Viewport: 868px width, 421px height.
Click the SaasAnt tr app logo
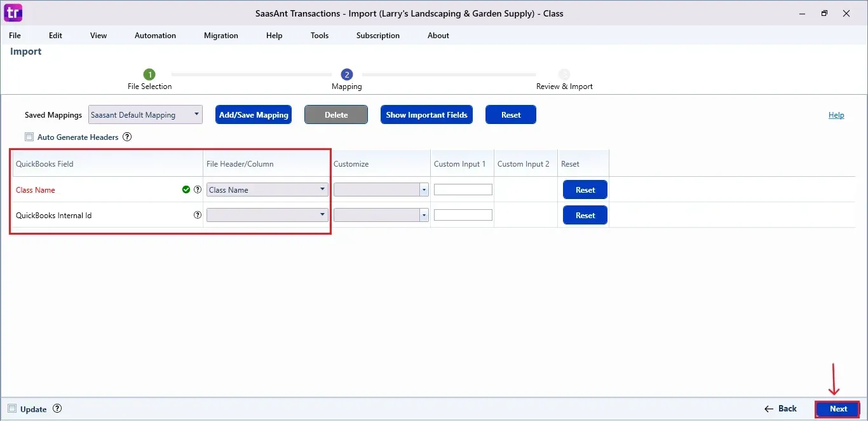click(13, 12)
